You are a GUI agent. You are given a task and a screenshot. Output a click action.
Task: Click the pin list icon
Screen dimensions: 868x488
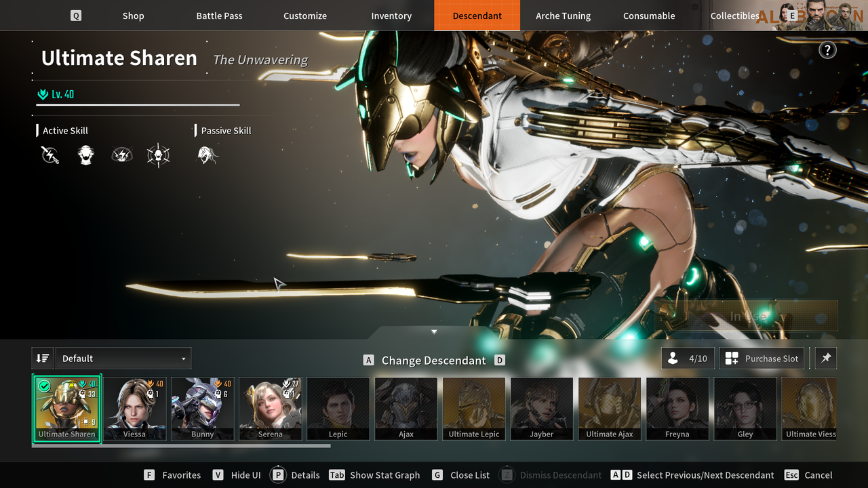tap(826, 359)
